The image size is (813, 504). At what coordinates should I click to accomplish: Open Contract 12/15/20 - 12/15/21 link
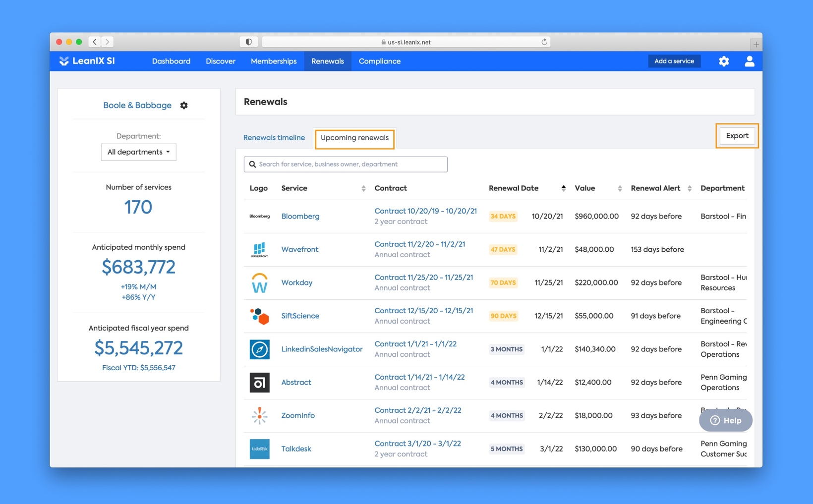[x=424, y=311]
